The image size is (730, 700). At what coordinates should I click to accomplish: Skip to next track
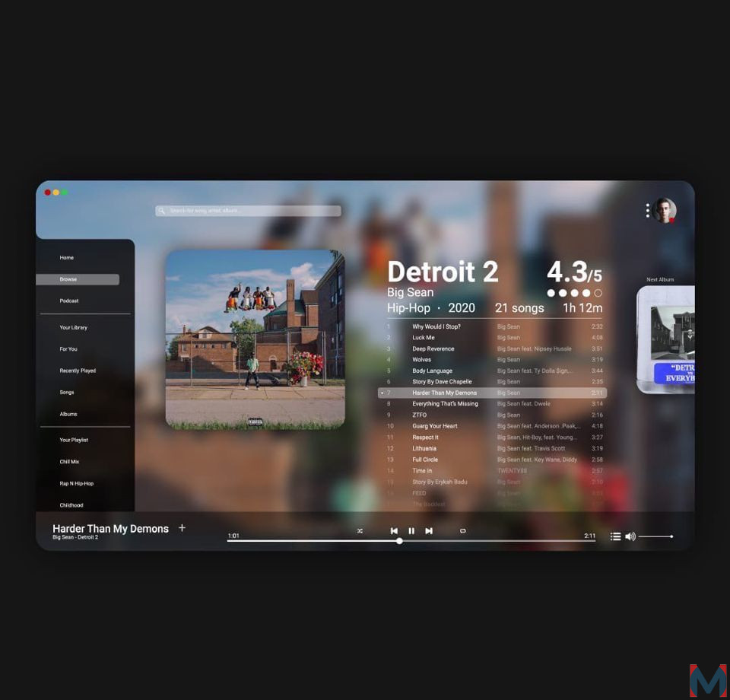click(429, 531)
